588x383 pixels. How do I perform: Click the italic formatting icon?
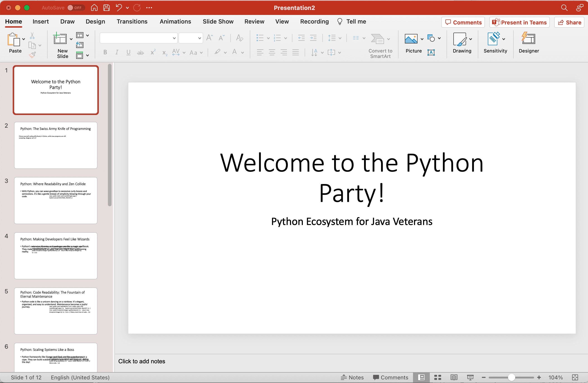pos(116,52)
